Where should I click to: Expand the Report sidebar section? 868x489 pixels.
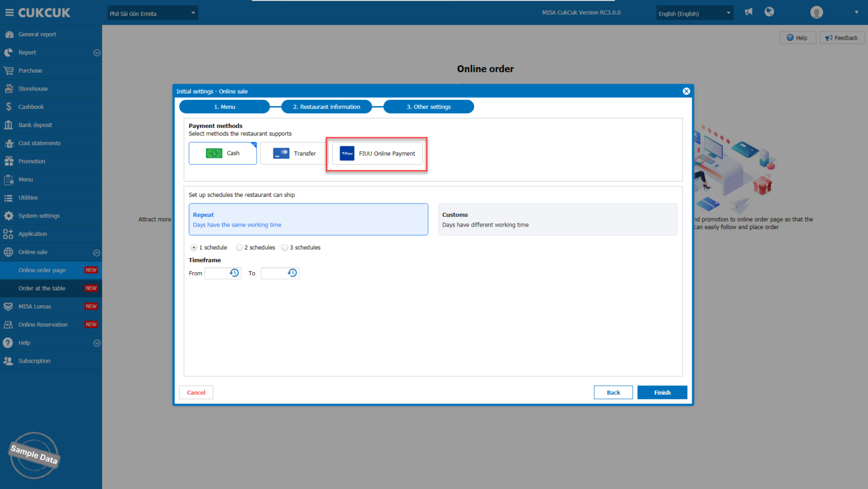click(x=97, y=53)
